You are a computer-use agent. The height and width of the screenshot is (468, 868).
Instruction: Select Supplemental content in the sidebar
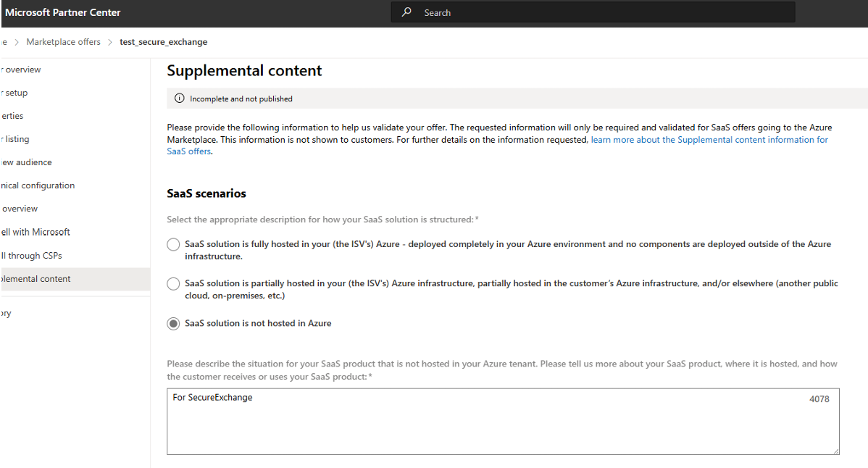pyautogui.click(x=36, y=278)
